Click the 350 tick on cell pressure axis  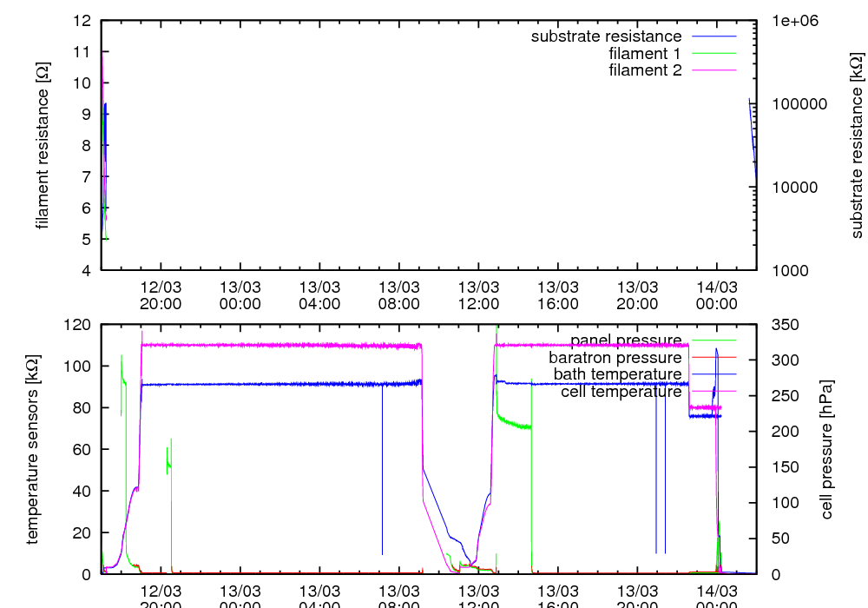coord(777,324)
